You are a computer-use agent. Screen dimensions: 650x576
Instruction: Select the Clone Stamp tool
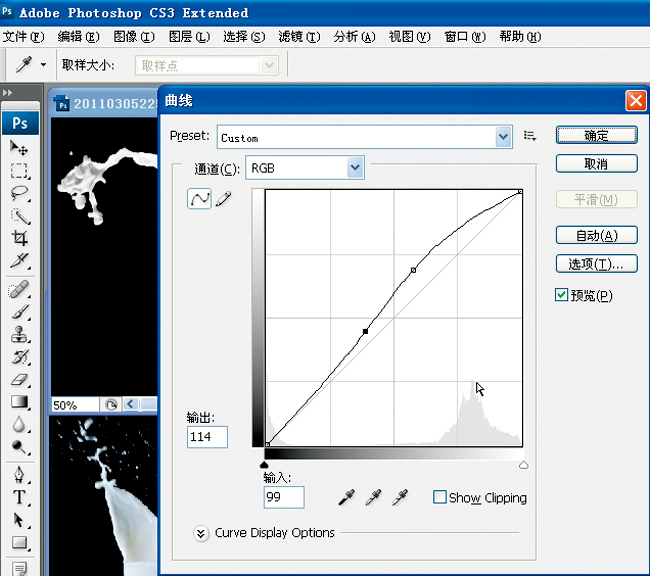19,334
